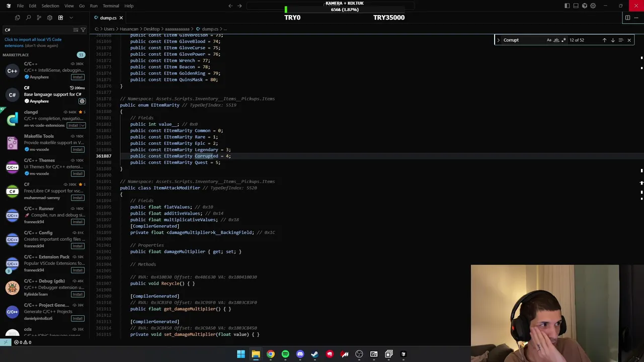
Task: Toggle the bottom panel layout icon
Action: pos(576,6)
